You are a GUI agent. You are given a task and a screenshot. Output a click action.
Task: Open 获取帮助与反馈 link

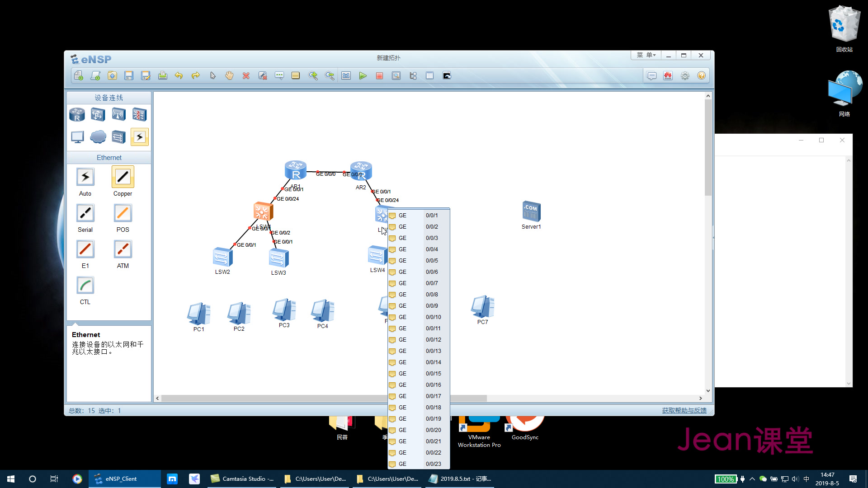(x=684, y=410)
